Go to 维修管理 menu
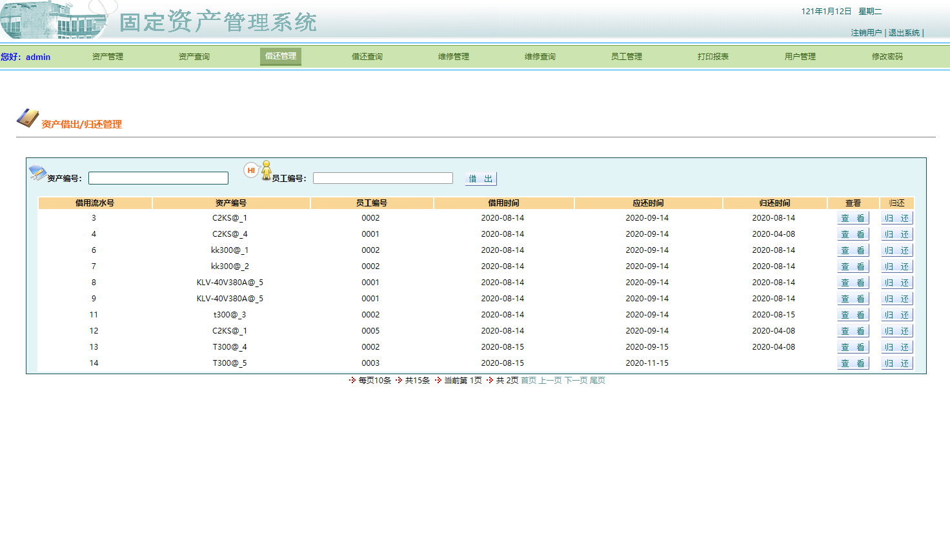The image size is (950, 560). pos(454,57)
